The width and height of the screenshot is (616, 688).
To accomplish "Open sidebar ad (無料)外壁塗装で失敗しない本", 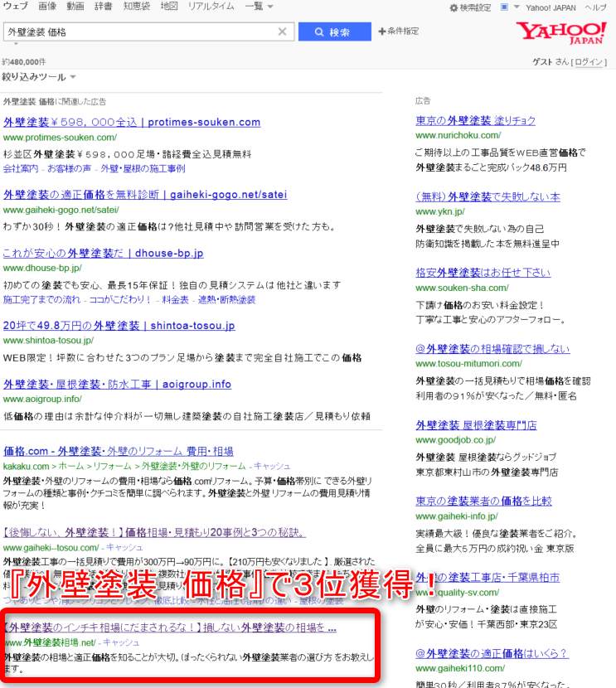I will [x=487, y=197].
